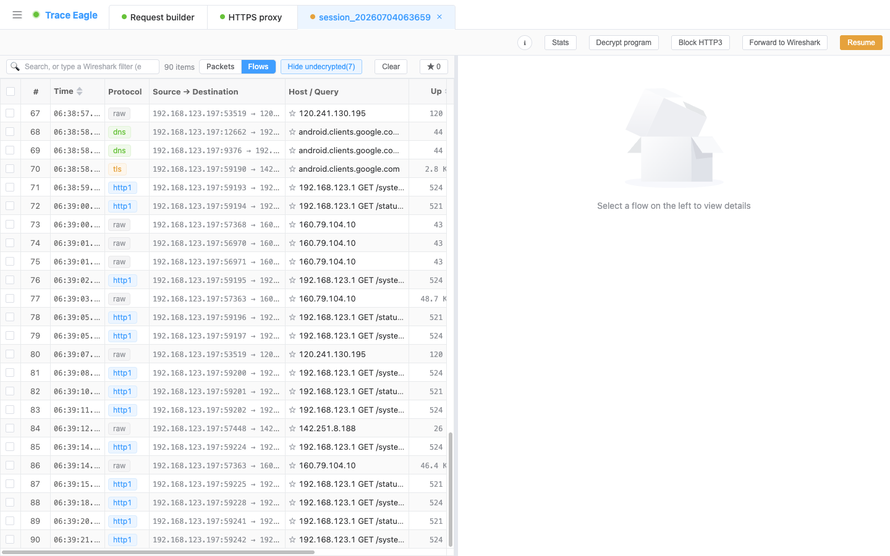Screen dimensions: 890x556
Task: Open the hamburger menu icon
Action: (17, 15)
